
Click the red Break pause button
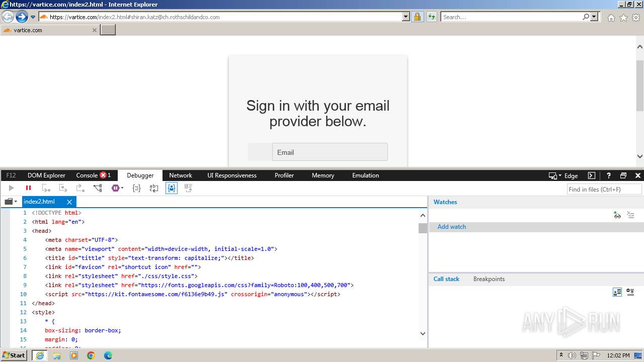(29, 188)
